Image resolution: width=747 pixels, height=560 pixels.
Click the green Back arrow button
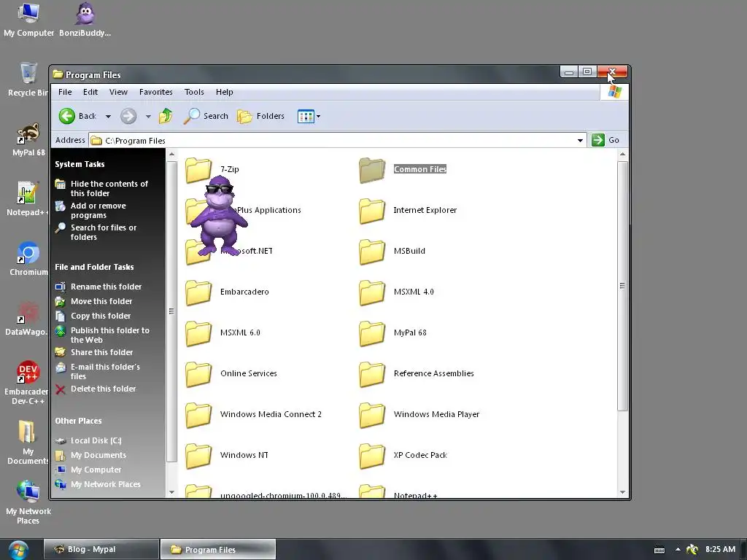67,116
